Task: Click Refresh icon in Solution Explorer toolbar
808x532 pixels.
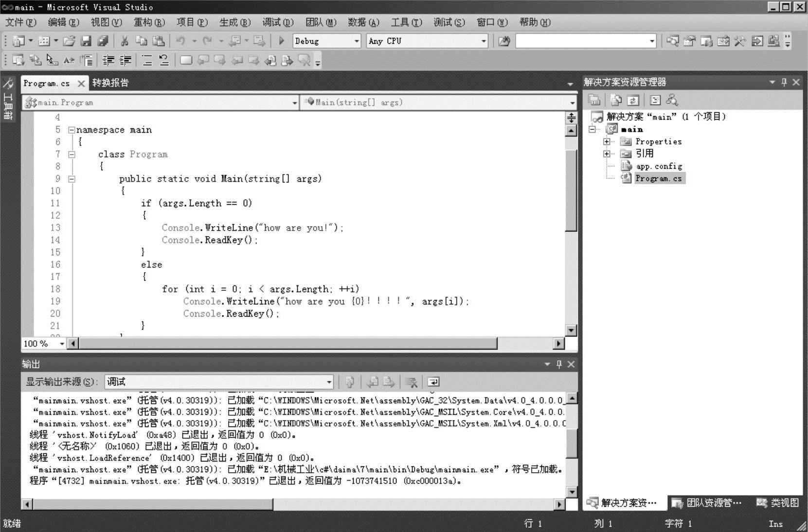Action: click(632, 100)
